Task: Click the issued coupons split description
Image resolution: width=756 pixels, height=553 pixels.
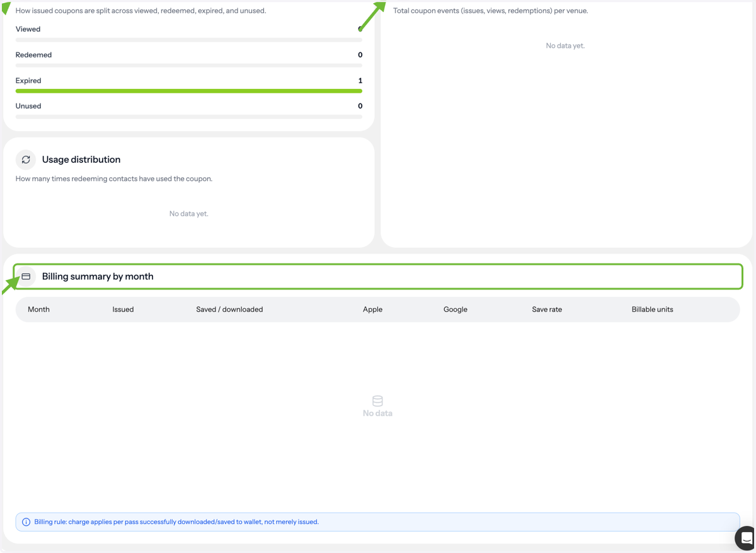Action: [x=140, y=11]
